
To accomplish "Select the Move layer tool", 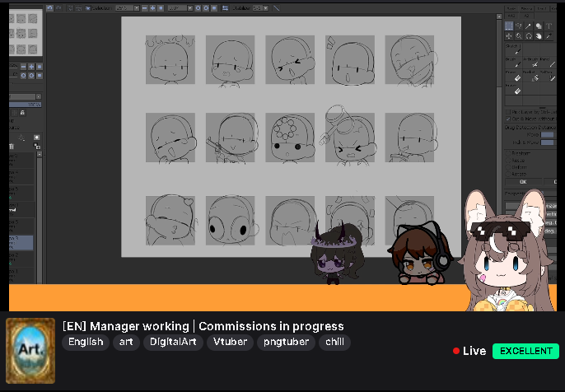I will 509,35.
